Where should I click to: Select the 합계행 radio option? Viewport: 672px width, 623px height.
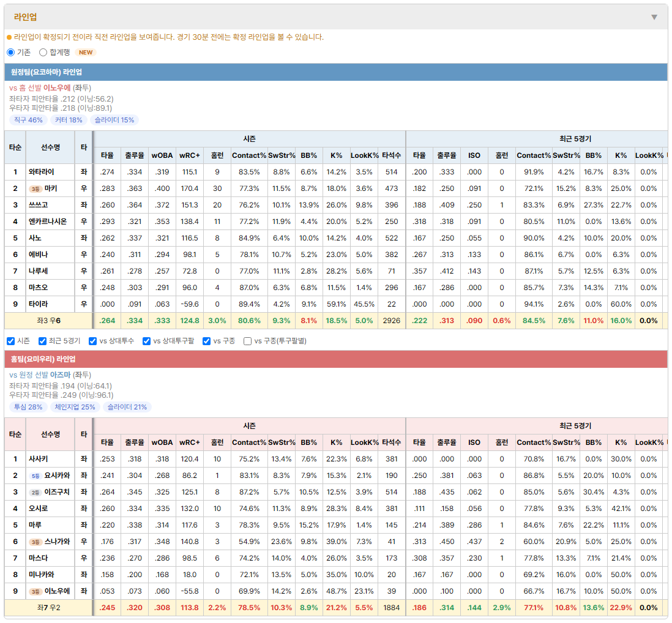coord(43,52)
